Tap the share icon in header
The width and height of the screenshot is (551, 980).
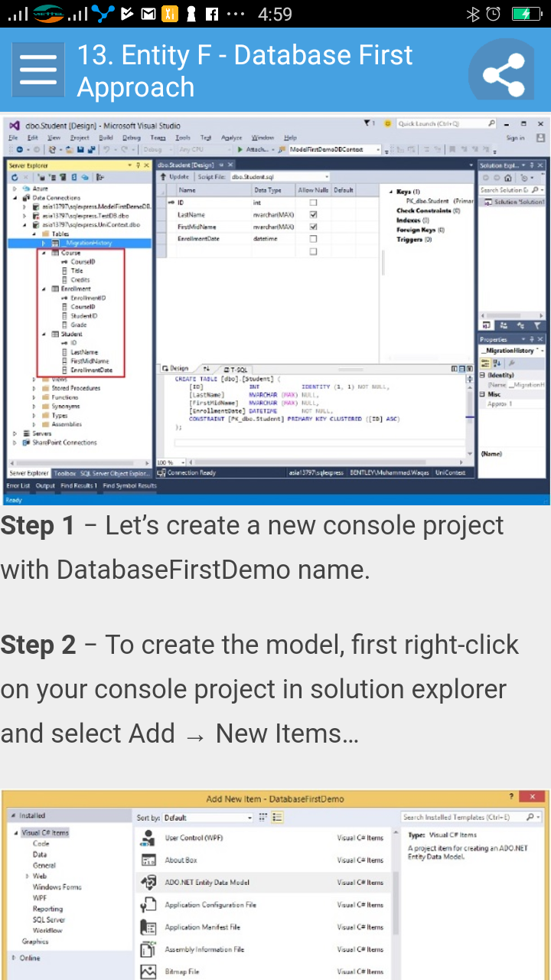pyautogui.click(x=503, y=70)
